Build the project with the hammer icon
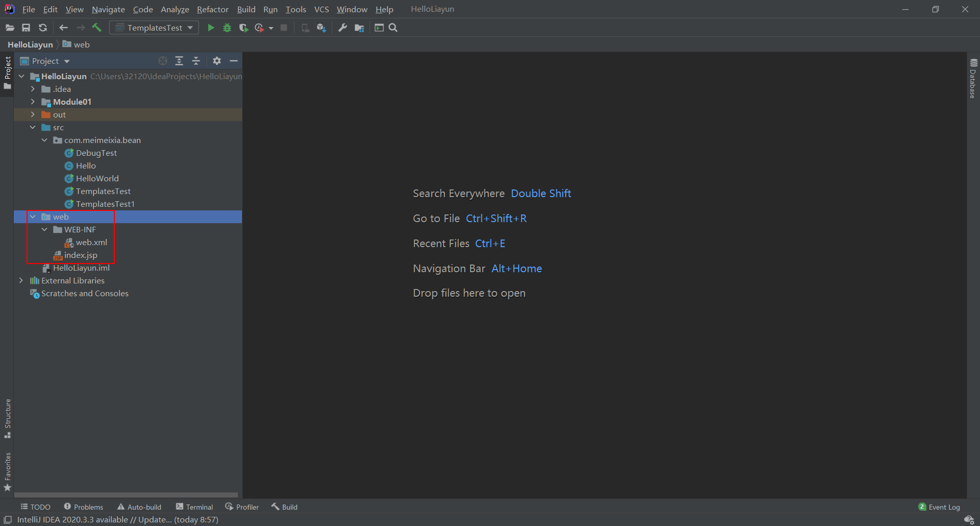This screenshot has height=526, width=980. [x=96, y=28]
